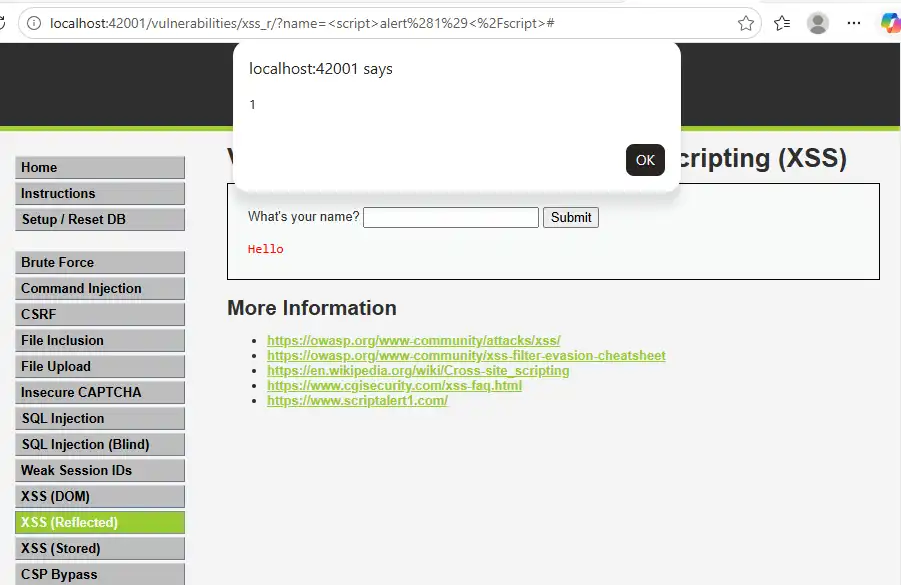Open the owasp.org attacks/xss link
Screen dimensions: 901x585
[x=414, y=340]
